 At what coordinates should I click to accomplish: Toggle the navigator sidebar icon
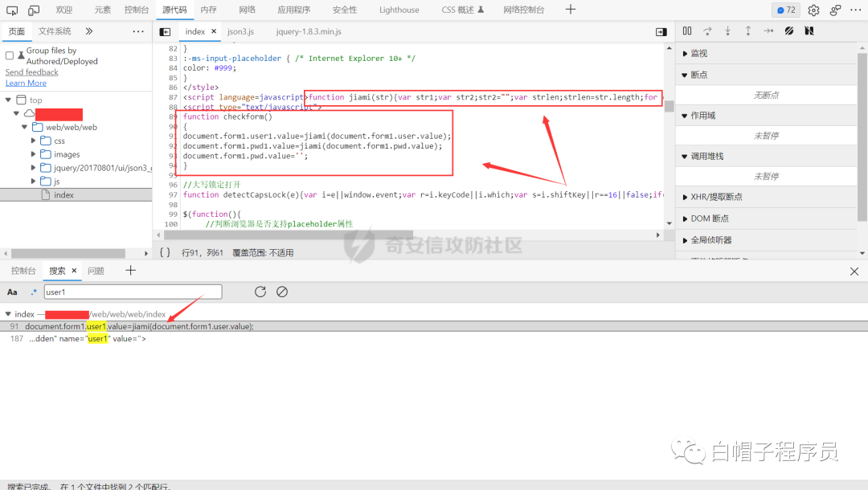point(165,32)
